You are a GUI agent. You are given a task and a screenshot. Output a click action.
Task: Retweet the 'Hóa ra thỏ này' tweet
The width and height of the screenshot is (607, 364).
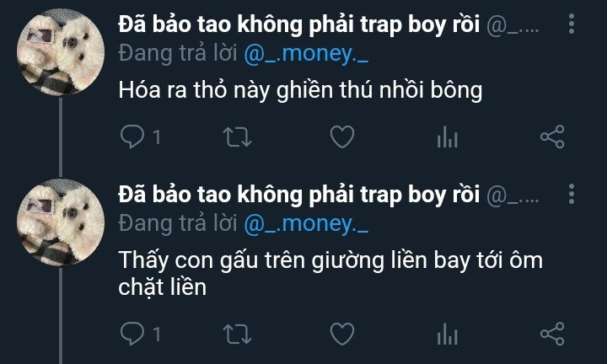tap(237, 137)
